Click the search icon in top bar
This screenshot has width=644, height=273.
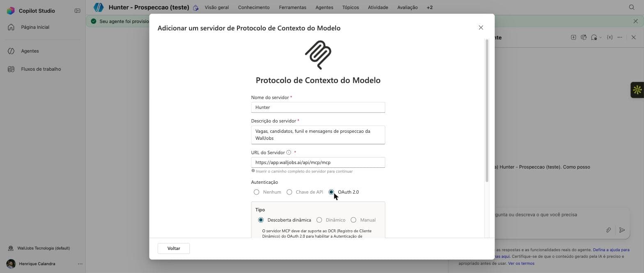(x=632, y=7)
